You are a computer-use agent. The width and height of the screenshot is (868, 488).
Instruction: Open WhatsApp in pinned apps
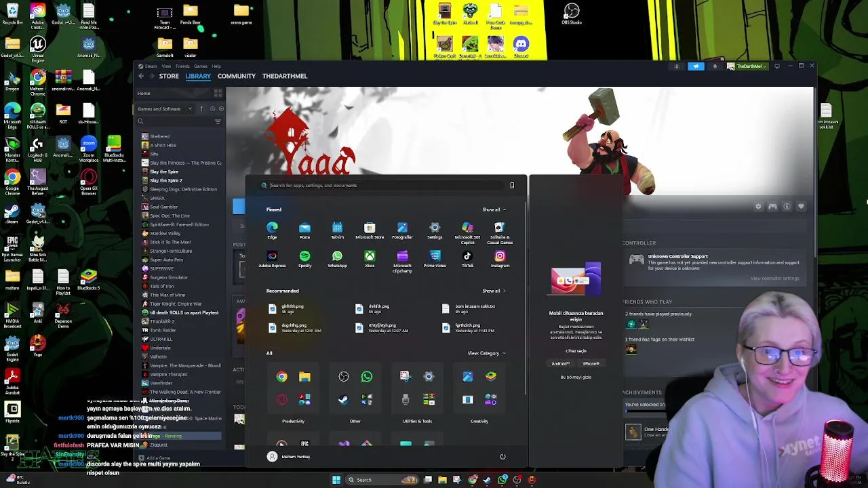pos(337,260)
